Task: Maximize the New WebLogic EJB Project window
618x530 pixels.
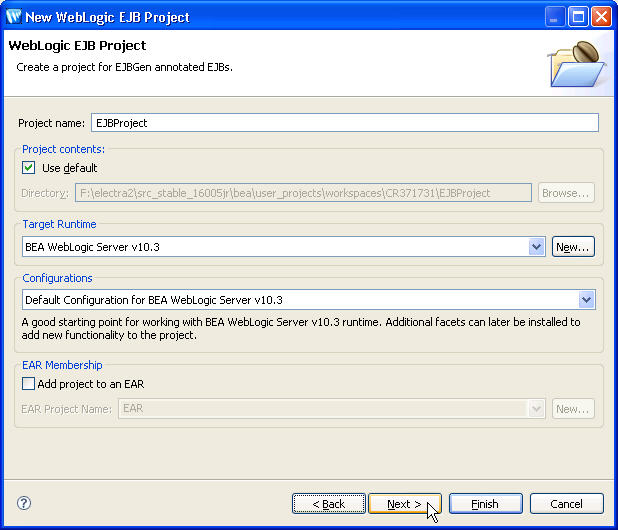Action: pos(578,17)
